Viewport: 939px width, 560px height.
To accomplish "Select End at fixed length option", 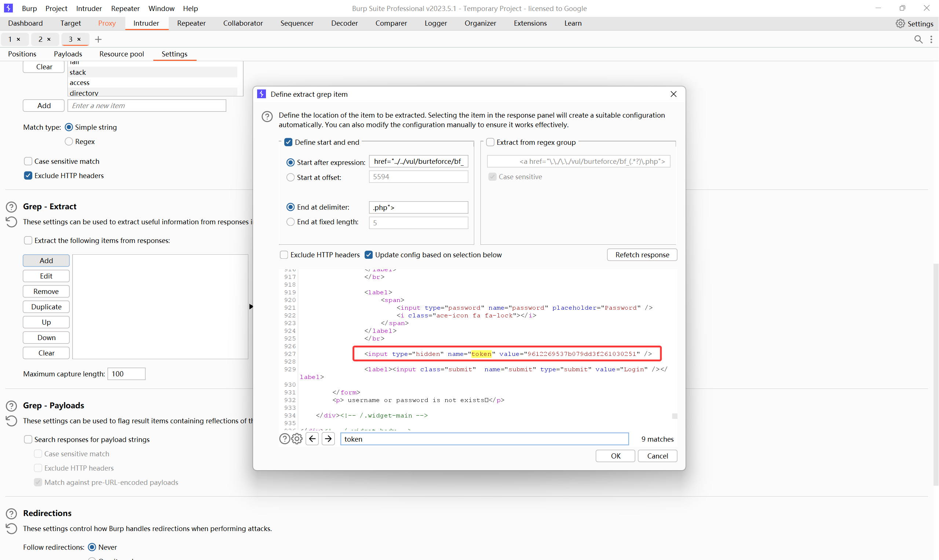I will tap(291, 222).
